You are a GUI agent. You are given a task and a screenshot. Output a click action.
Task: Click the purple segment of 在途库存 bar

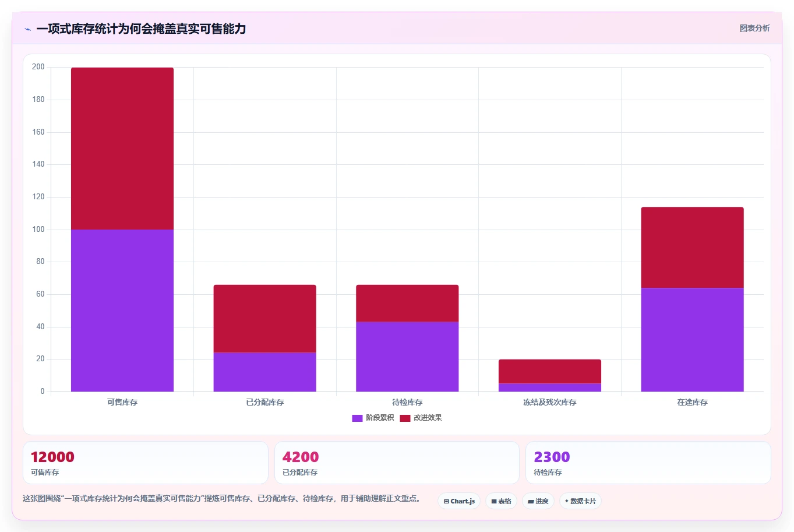click(693, 340)
